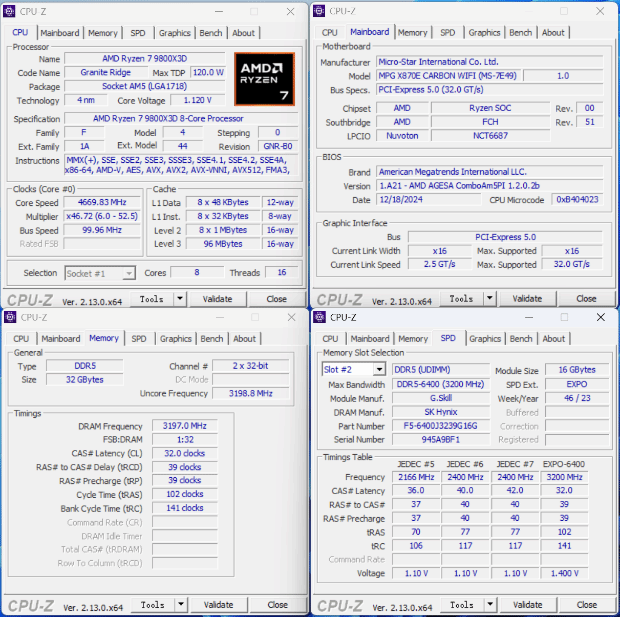This screenshot has height=617, width=620.
Task: Select About tab in the Memory window
Action: (244, 339)
